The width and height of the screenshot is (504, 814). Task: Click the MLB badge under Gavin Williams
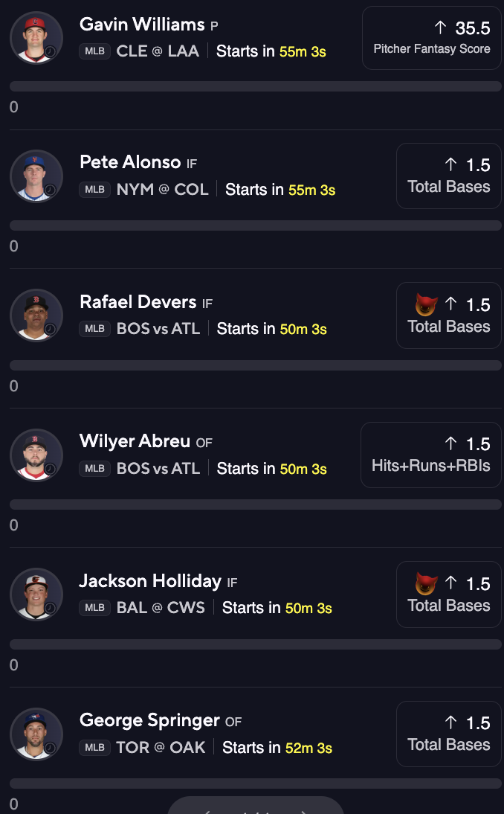(x=94, y=51)
